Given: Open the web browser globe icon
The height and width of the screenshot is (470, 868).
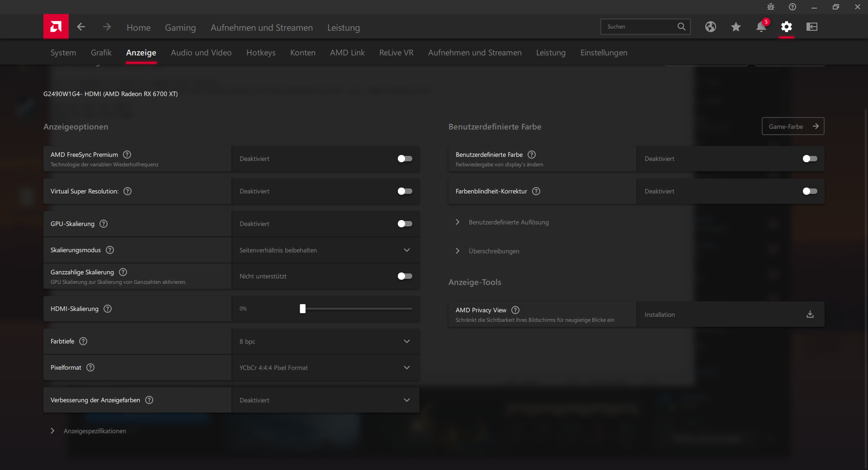Looking at the screenshot, I should 711,27.
